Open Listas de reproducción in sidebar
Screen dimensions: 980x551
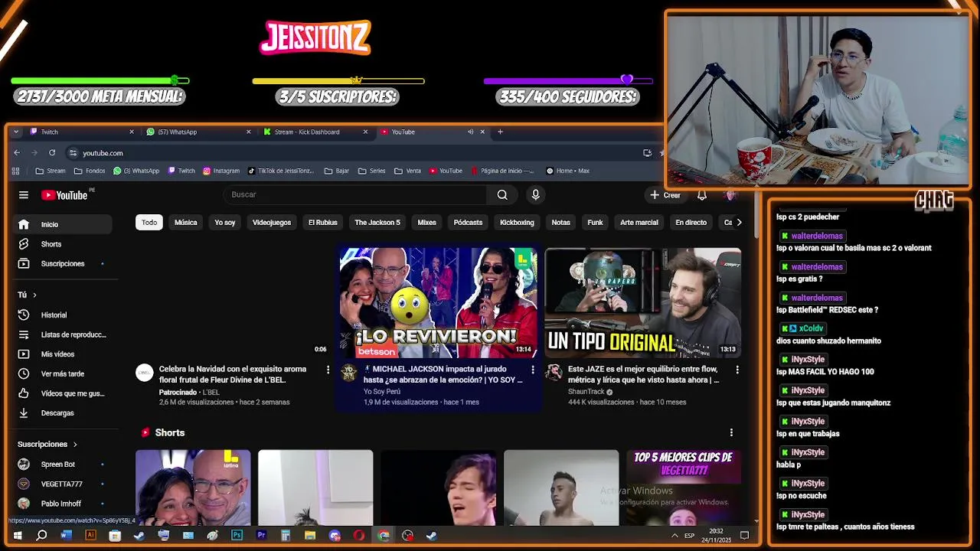click(x=64, y=334)
